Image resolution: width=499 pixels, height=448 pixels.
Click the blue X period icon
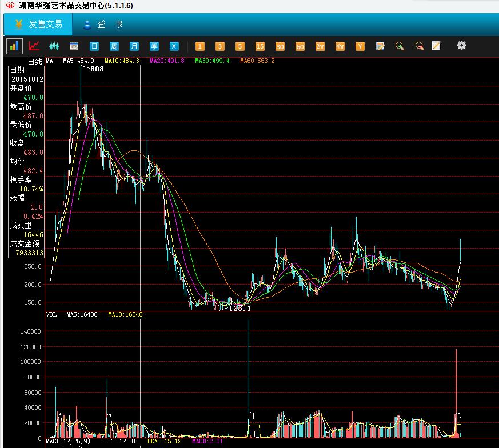click(174, 46)
